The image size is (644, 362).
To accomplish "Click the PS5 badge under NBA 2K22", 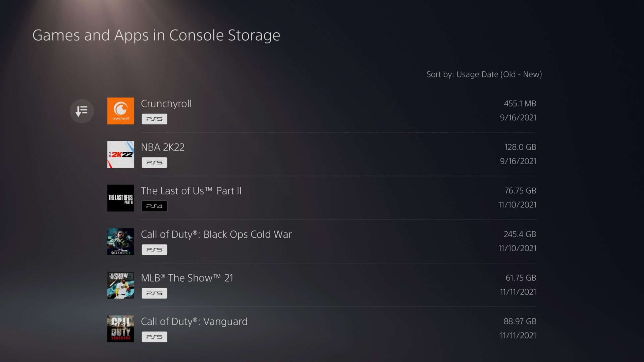I will (154, 163).
